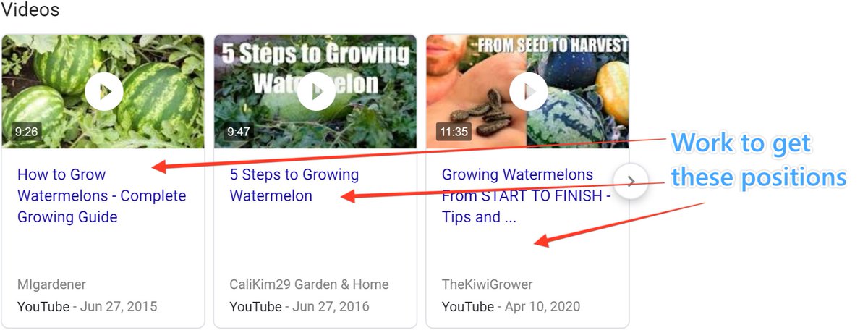The image size is (868, 333).
Task: Select the striped watermelons thumbnail image
Action: tap(103, 91)
